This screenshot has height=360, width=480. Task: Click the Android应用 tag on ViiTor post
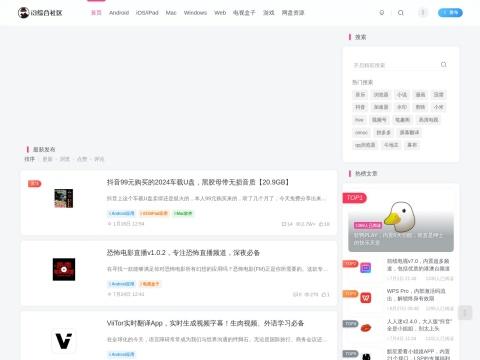click(x=121, y=354)
